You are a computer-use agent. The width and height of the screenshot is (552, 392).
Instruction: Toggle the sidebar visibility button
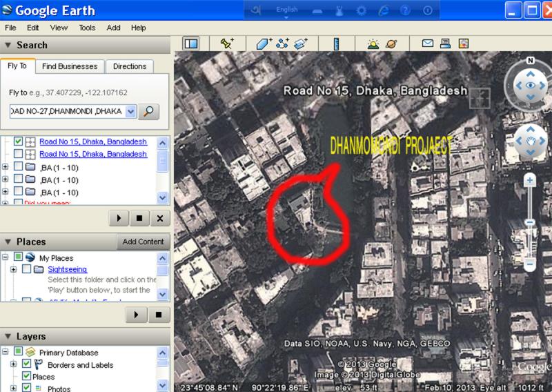click(x=190, y=43)
